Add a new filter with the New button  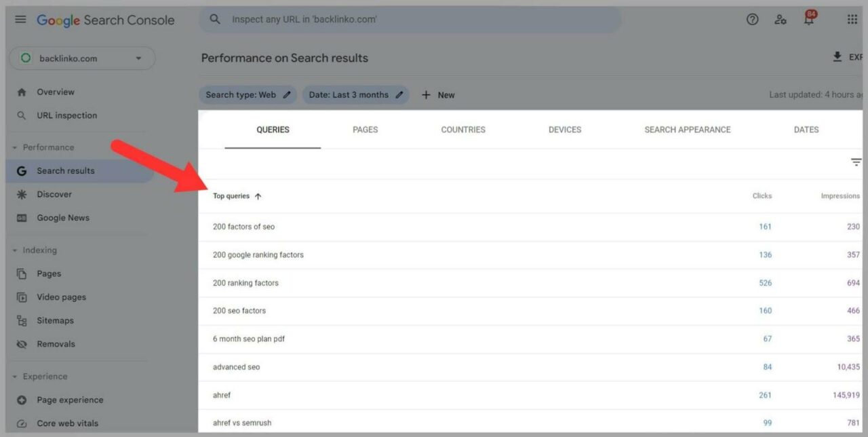coord(438,94)
